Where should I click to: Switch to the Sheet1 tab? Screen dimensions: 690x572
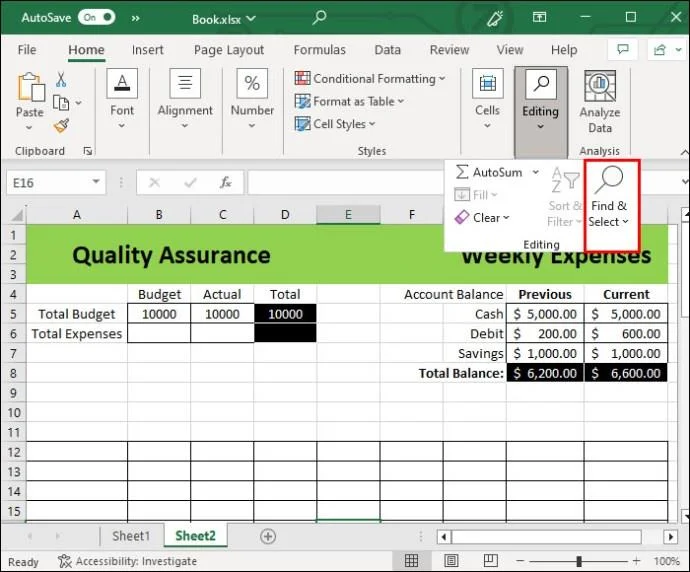point(130,536)
